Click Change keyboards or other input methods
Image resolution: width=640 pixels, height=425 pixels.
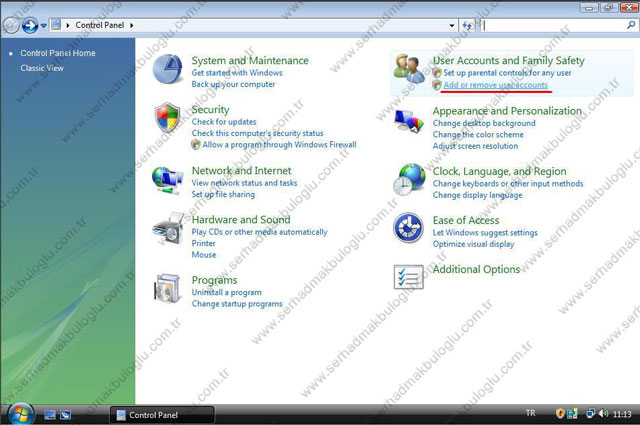[x=508, y=184]
